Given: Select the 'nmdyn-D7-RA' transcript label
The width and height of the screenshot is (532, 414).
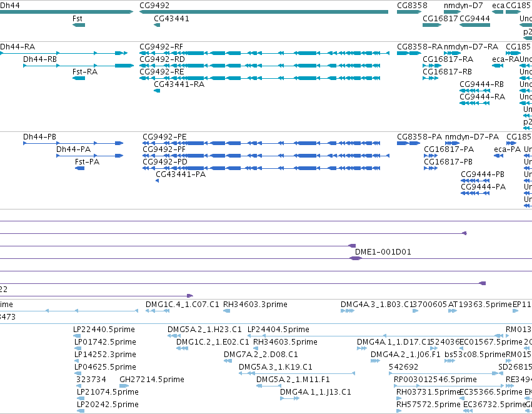Looking at the screenshot, I should point(471,47).
